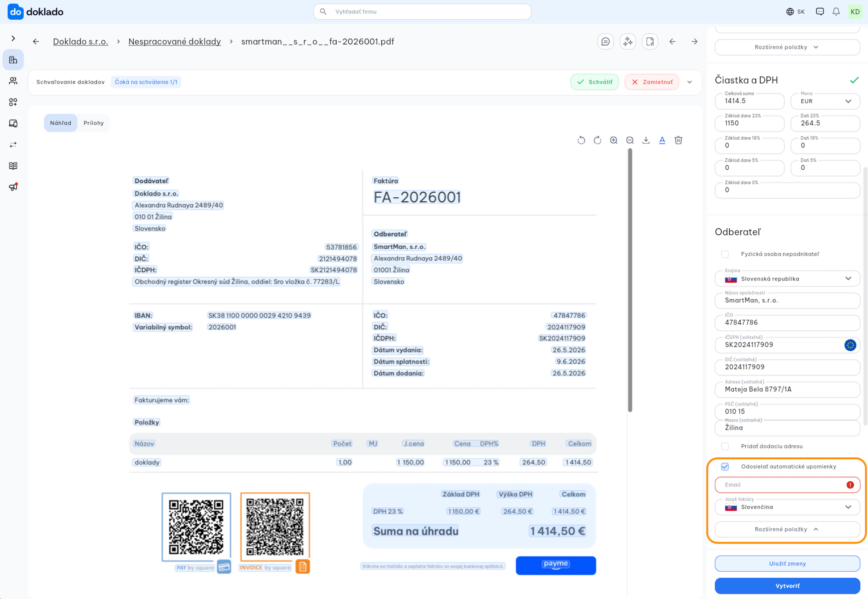Click the Email input field
Image resolution: width=868 pixels, height=599 pixels.
pos(787,485)
